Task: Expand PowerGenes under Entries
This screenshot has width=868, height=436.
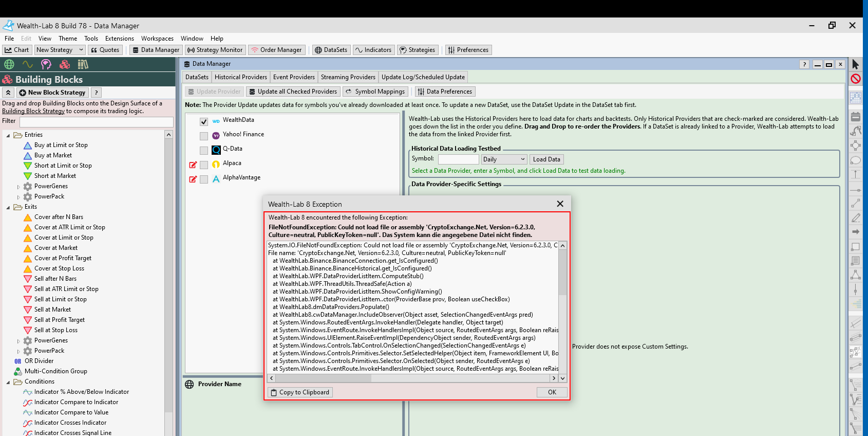Action: 18,187
